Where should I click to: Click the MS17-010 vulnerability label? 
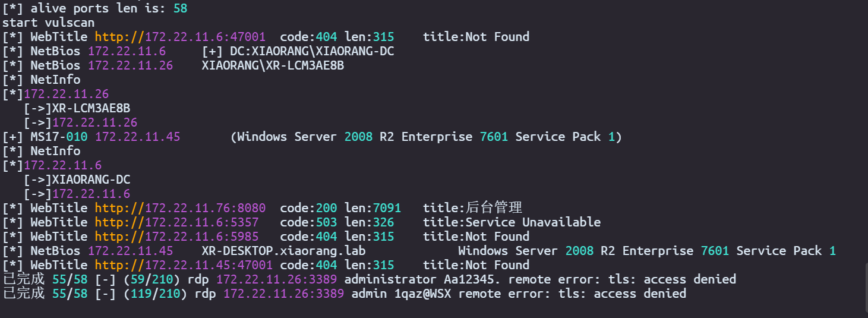[x=59, y=137]
